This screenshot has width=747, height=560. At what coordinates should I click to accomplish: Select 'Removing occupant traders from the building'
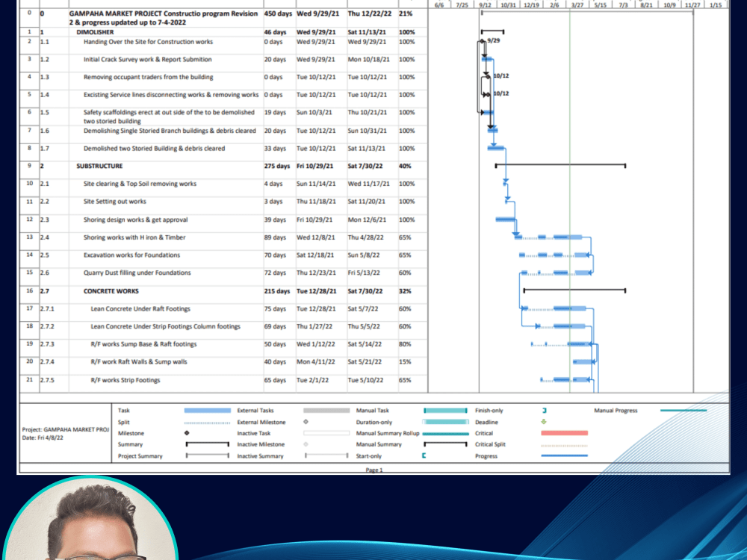(148, 77)
